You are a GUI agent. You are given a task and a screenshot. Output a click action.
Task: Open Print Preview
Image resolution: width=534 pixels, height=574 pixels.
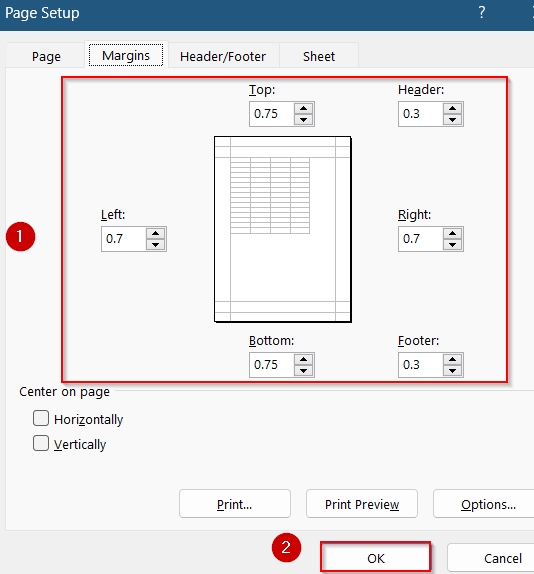(x=362, y=504)
